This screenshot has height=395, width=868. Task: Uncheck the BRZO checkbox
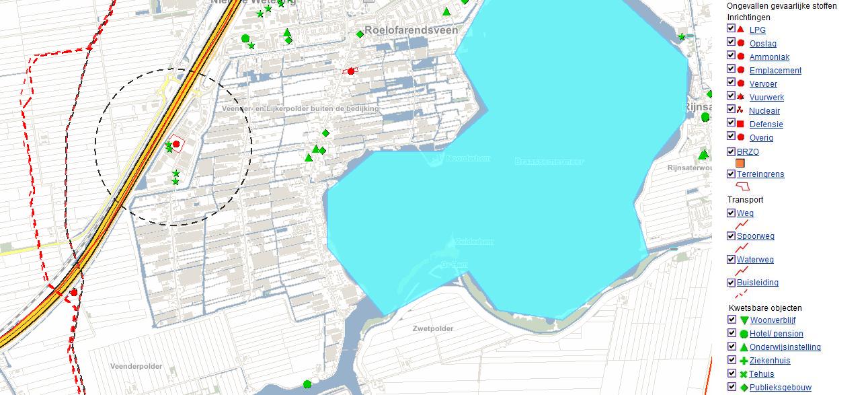[731, 151]
